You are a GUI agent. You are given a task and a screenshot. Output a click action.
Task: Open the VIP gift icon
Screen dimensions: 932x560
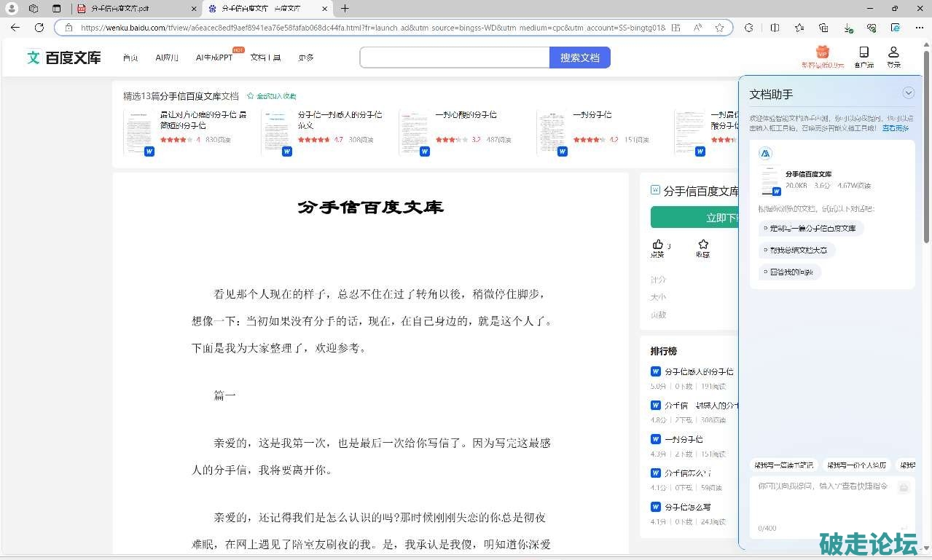[823, 52]
